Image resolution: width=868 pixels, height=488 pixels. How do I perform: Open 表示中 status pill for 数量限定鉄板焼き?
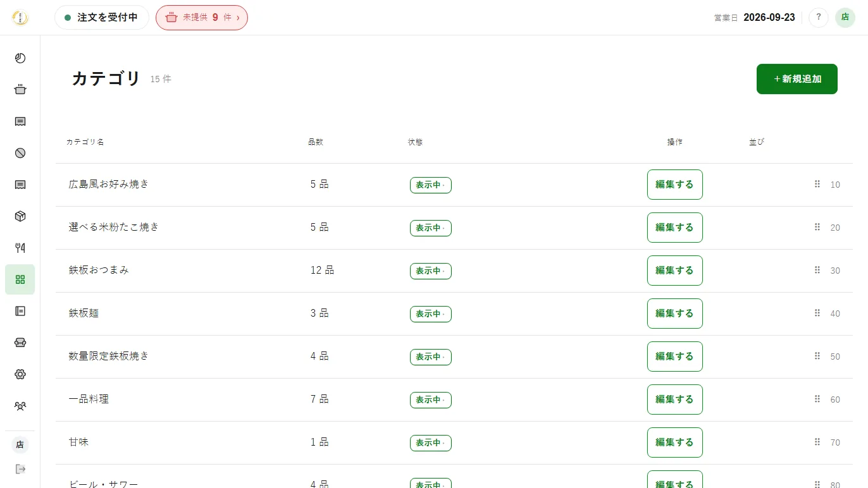coord(431,357)
